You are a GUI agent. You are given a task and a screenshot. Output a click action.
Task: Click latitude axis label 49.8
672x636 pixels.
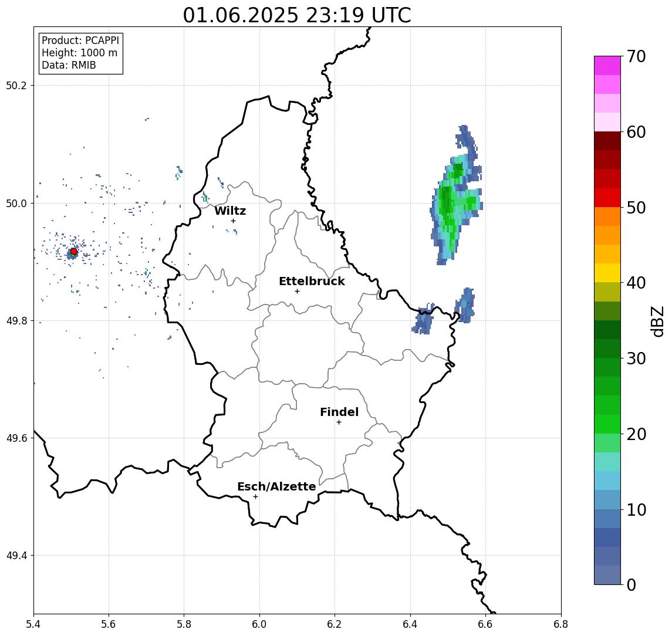coord(16,320)
